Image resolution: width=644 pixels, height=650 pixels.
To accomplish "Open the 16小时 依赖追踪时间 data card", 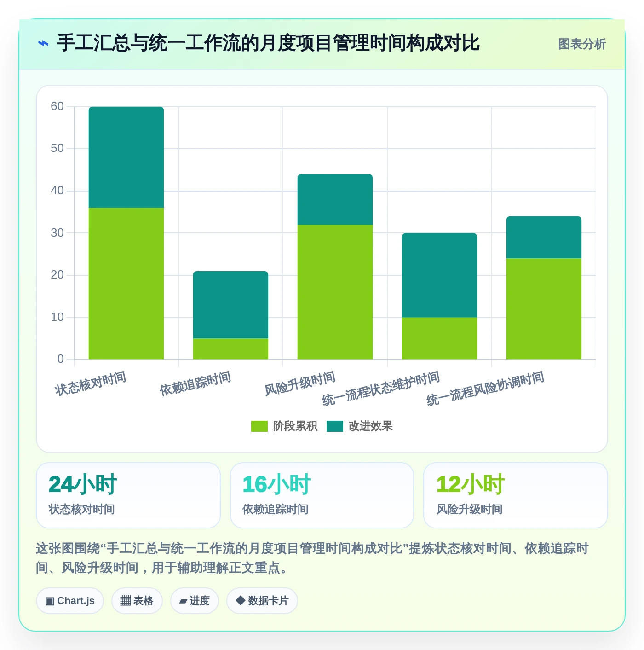I will [322, 495].
